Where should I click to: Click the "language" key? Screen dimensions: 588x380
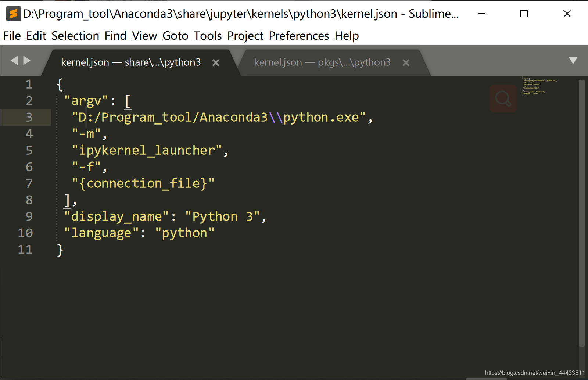pyautogui.click(x=101, y=233)
